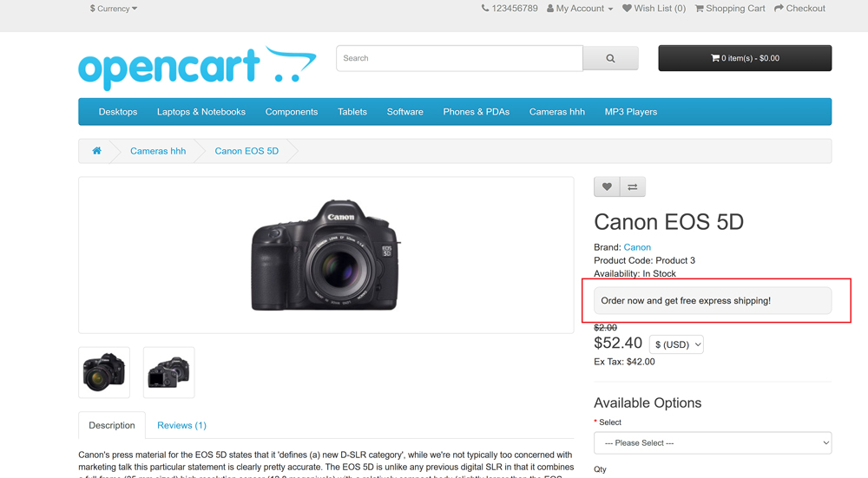Expand the Please Select options dropdown
The height and width of the screenshot is (478, 868).
pos(712,442)
